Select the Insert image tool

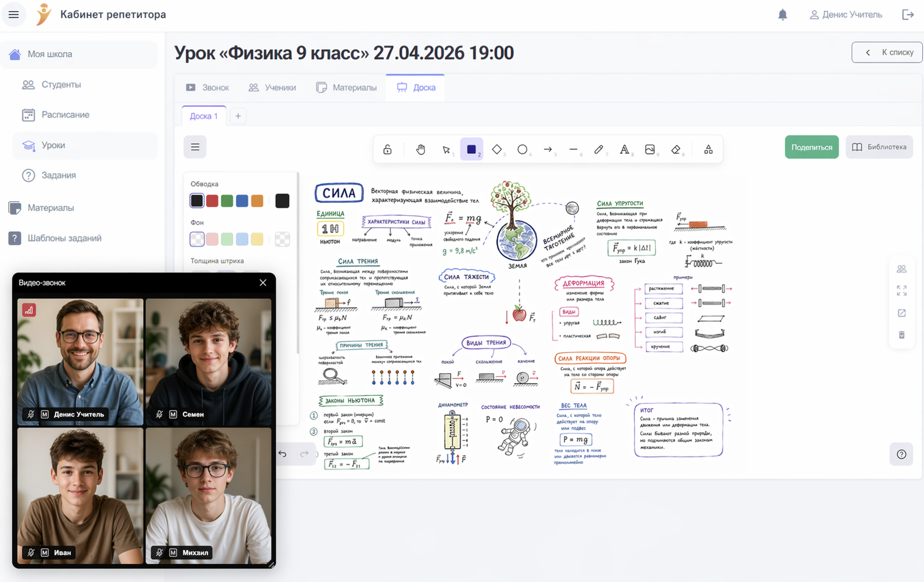tap(650, 150)
